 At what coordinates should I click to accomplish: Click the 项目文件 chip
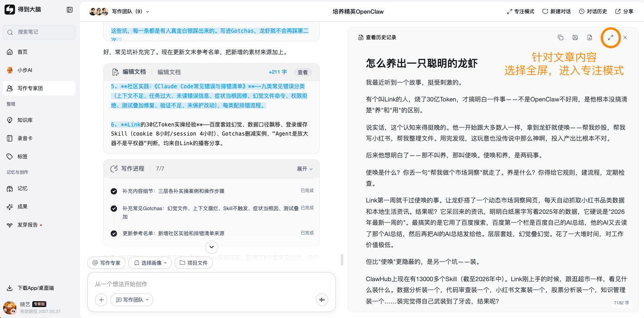[x=193, y=262]
